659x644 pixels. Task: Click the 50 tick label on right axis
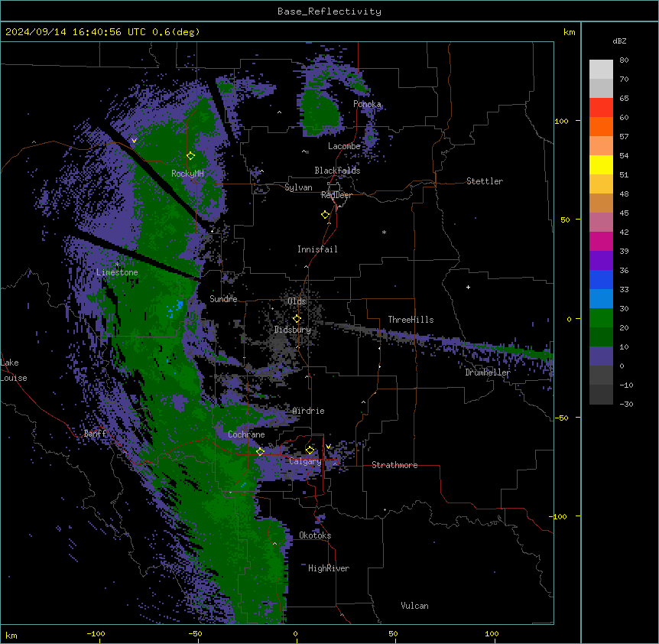point(565,220)
